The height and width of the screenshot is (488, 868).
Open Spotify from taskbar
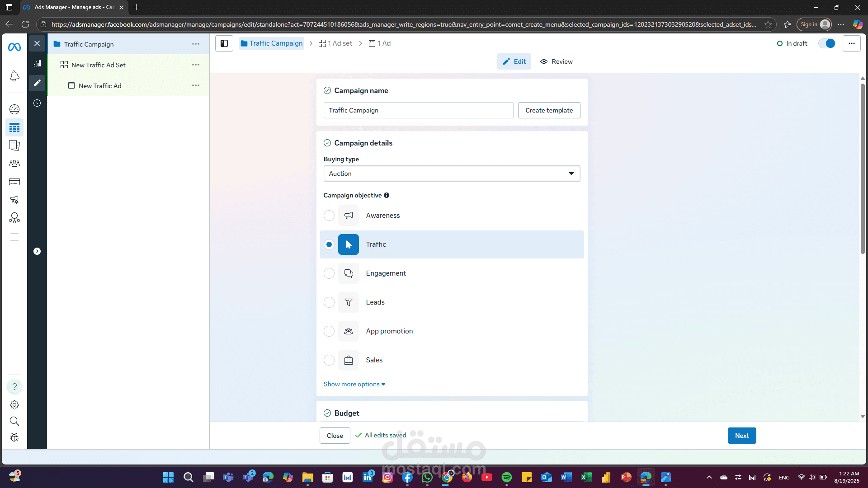click(x=507, y=477)
